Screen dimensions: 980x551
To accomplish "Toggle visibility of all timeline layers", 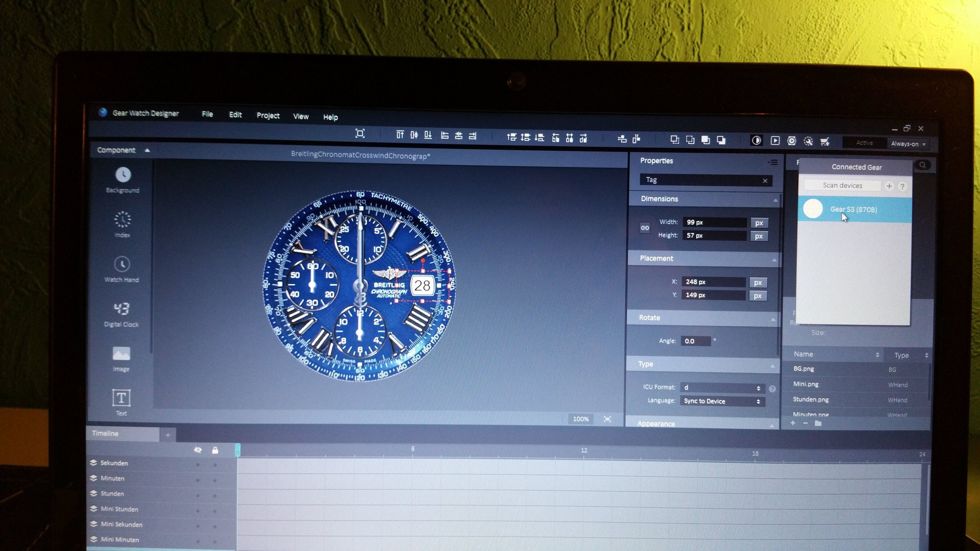I will (198, 450).
